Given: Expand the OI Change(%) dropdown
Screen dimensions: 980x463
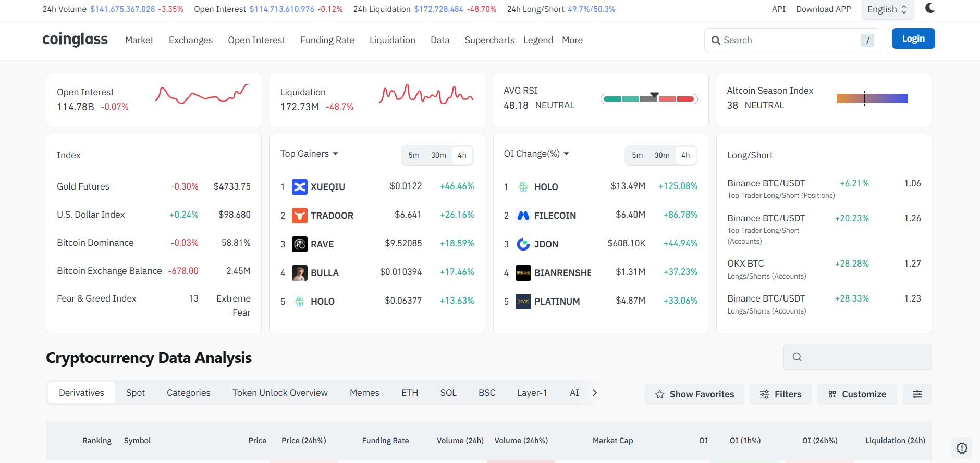Looking at the screenshot, I should pos(536,154).
